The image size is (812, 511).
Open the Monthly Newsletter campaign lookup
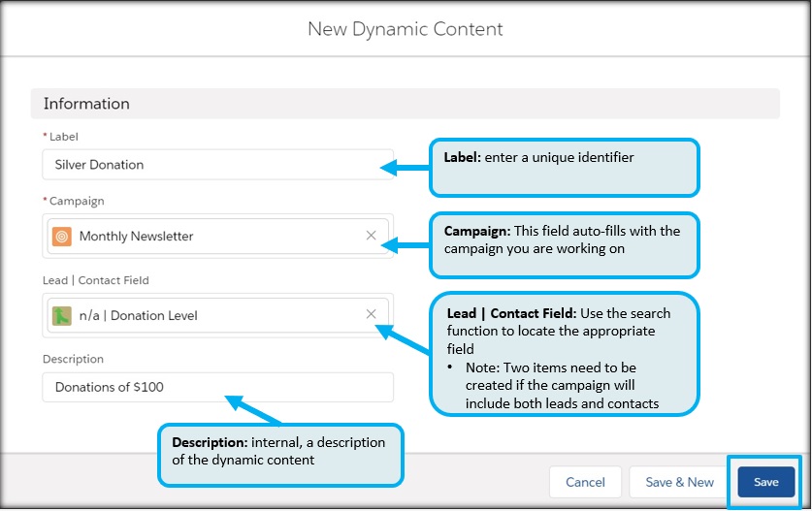[213, 236]
